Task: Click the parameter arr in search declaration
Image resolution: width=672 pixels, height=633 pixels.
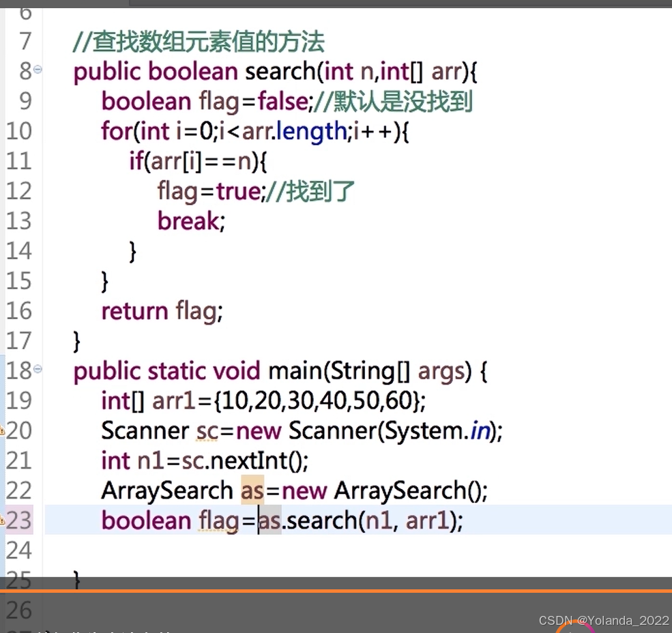Action: point(445,72)
